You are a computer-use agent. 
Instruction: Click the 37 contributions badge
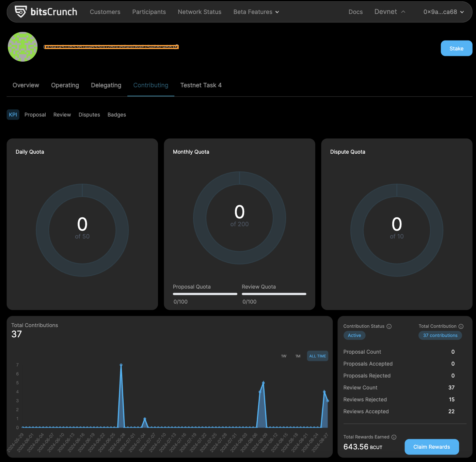(440, 336)
